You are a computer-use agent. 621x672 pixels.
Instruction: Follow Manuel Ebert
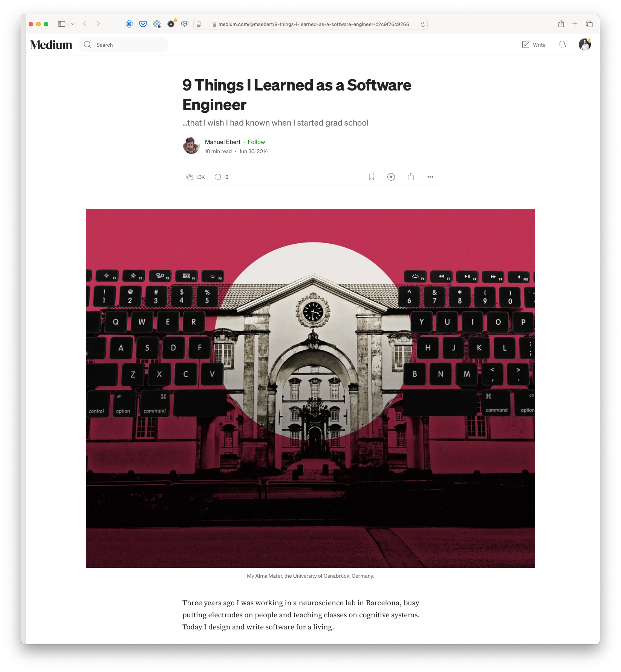coord(257,142)
